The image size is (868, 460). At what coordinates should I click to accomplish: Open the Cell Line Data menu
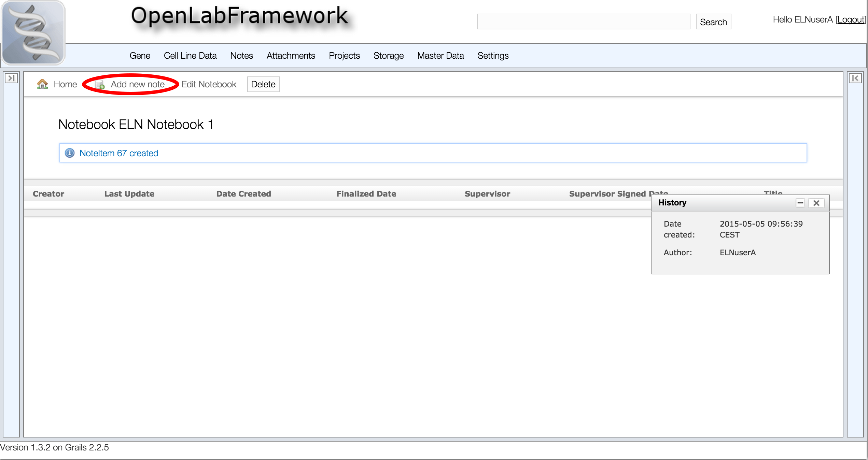(x=190, y=56)
